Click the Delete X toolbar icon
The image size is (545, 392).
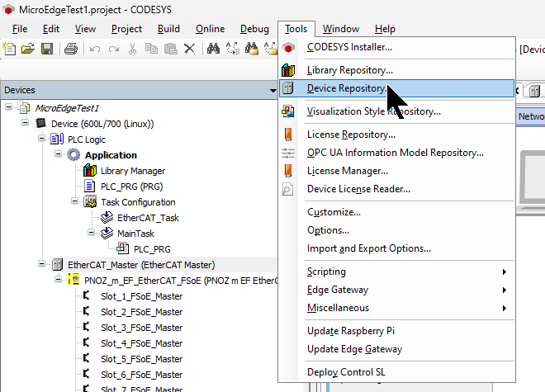(189, 49)
